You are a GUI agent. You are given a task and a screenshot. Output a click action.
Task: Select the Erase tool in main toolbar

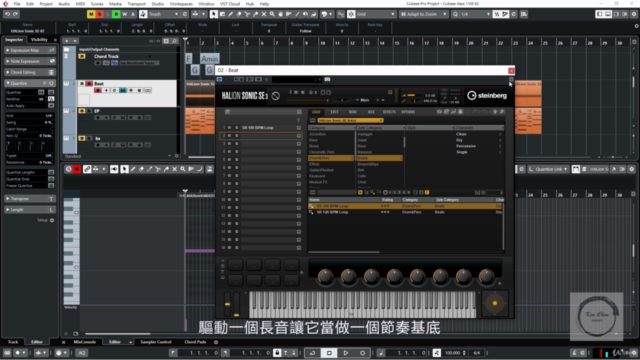(239, 14)
